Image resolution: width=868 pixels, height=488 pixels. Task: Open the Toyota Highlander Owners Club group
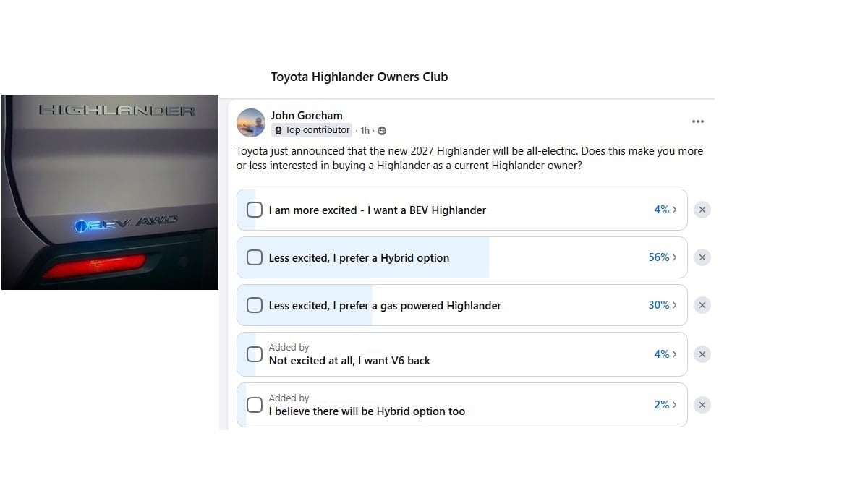coord(359,77)
